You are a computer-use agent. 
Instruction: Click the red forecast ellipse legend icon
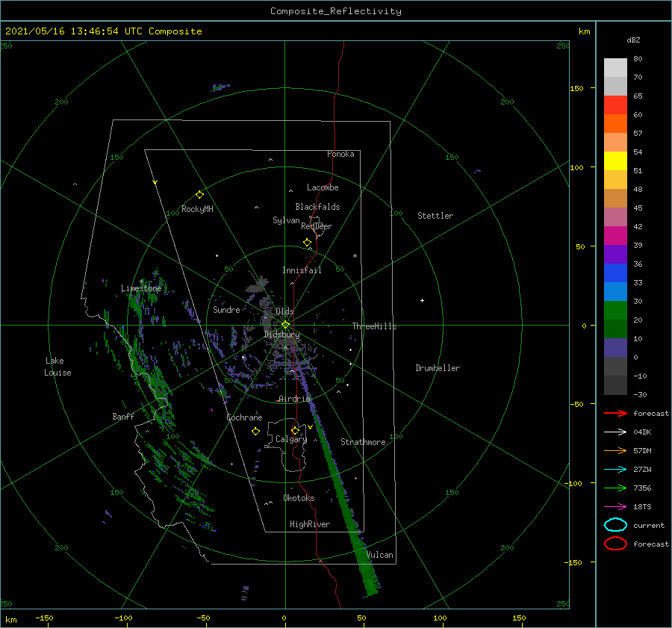tap(615, 544)
